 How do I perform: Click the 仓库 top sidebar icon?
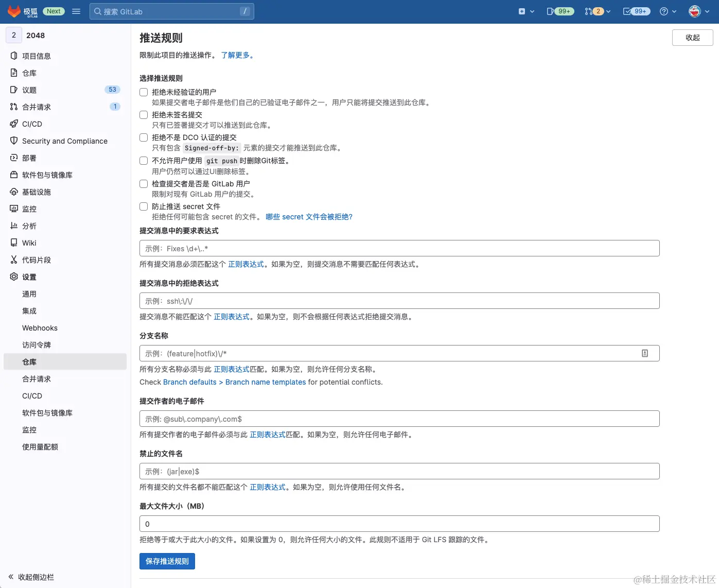pos(14,73)
